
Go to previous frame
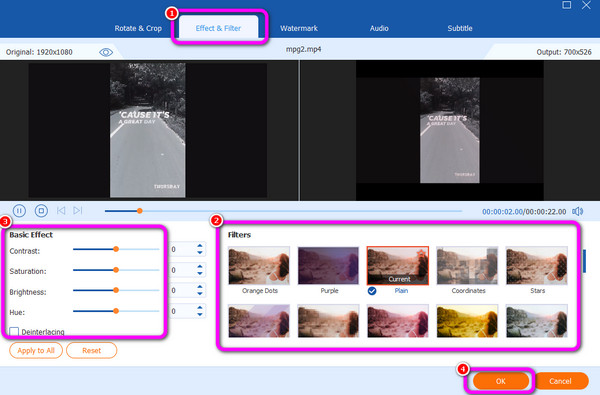click(x=61, y=211)
